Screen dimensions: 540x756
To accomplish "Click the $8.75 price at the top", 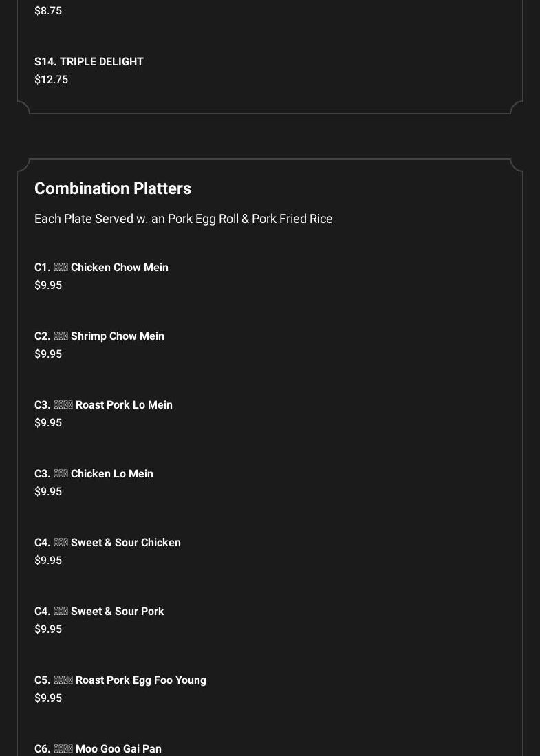I will pos(48,10).
